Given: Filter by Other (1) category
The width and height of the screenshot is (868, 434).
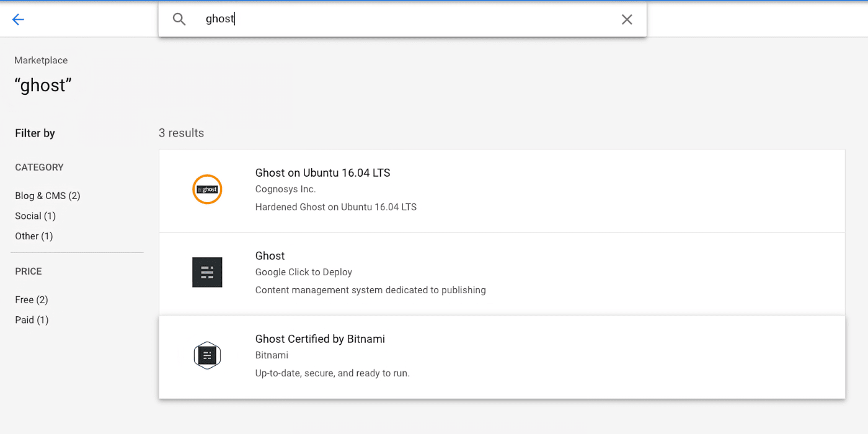Looking at the screenshot, I should (34, 236).
